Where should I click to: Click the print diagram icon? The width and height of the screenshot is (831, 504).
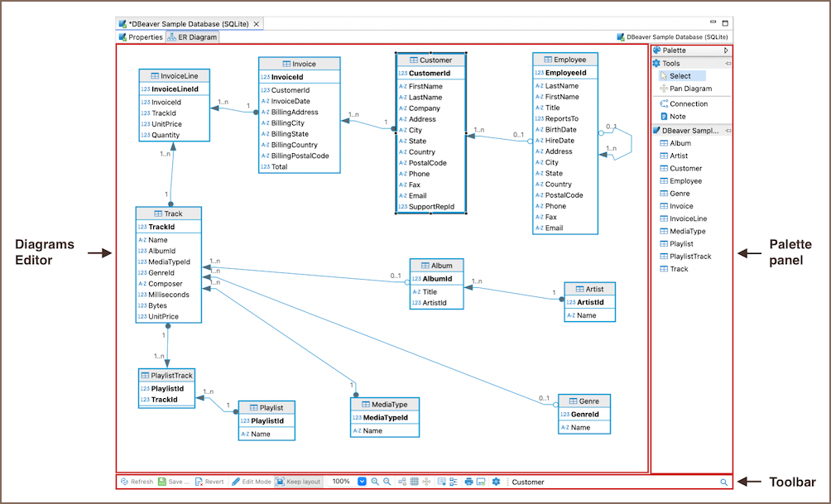[x=468, y=482]
